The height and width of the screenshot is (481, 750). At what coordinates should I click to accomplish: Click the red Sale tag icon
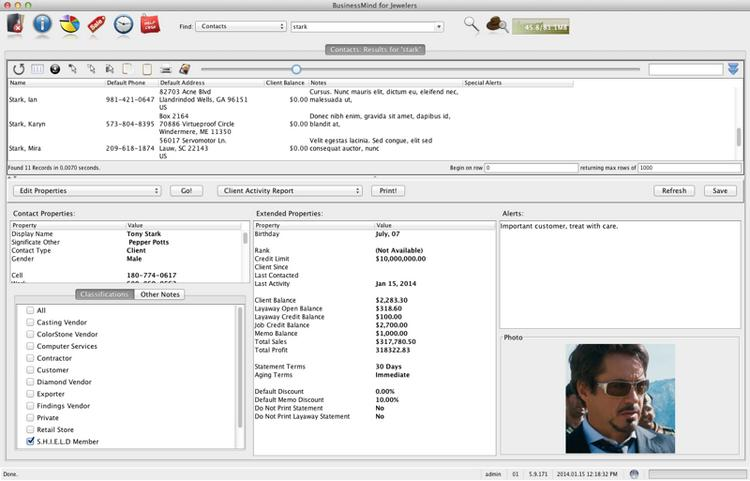96,24
